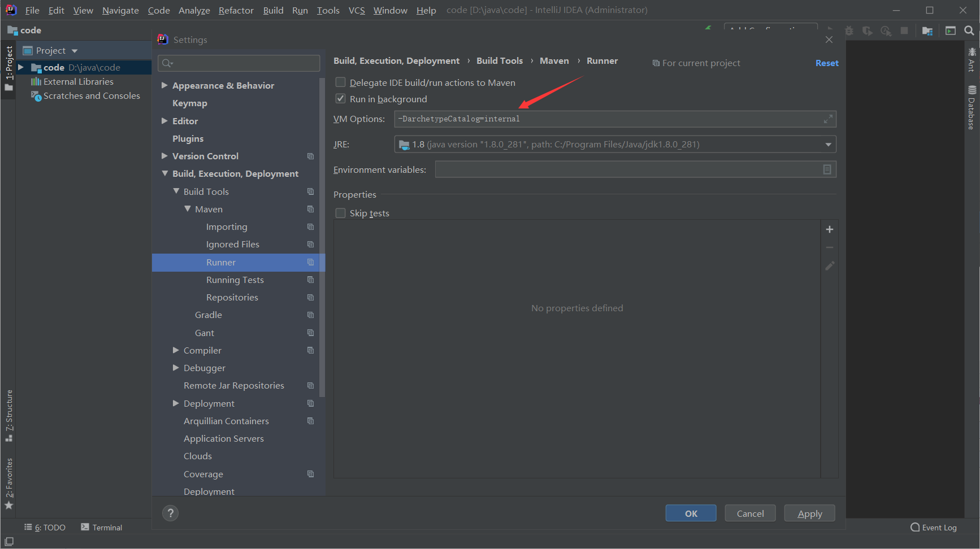Click the VM Options text field
This screenshot has height=549, width=980.
click(x=615, y=119)
